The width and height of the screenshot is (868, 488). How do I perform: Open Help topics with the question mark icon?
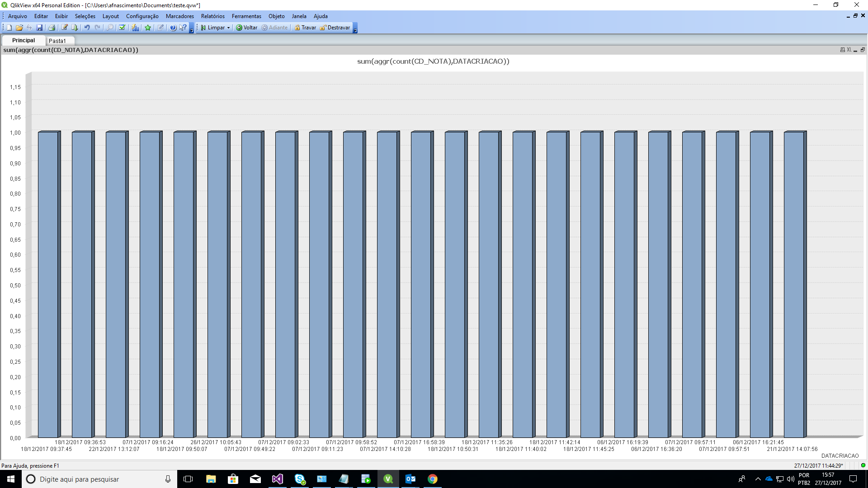[x=173, y=28]
